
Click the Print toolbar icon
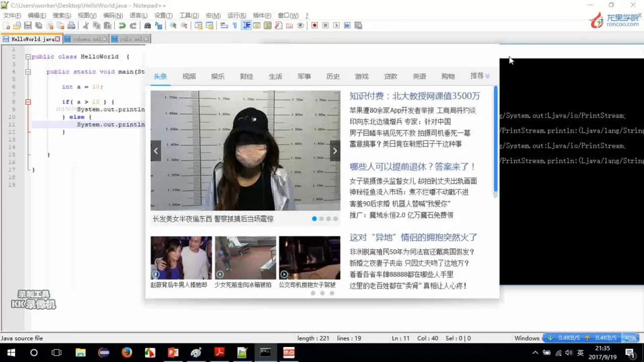[71, 26]
